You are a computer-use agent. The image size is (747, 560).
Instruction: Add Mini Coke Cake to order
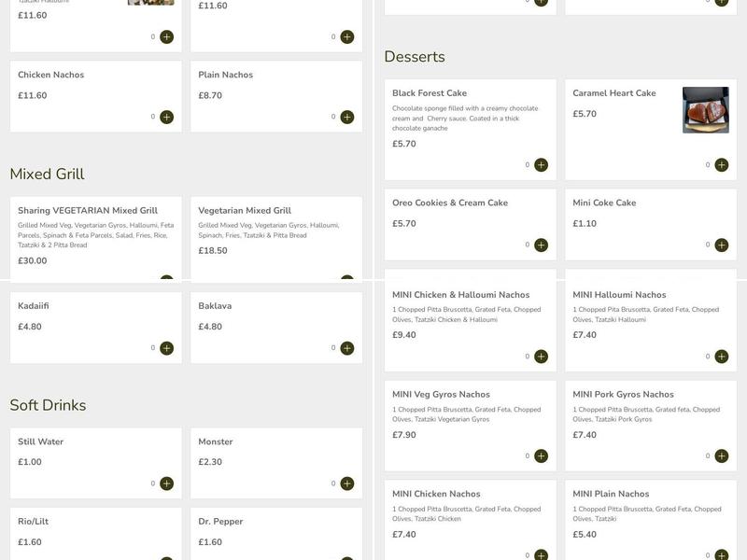point(721,245)
